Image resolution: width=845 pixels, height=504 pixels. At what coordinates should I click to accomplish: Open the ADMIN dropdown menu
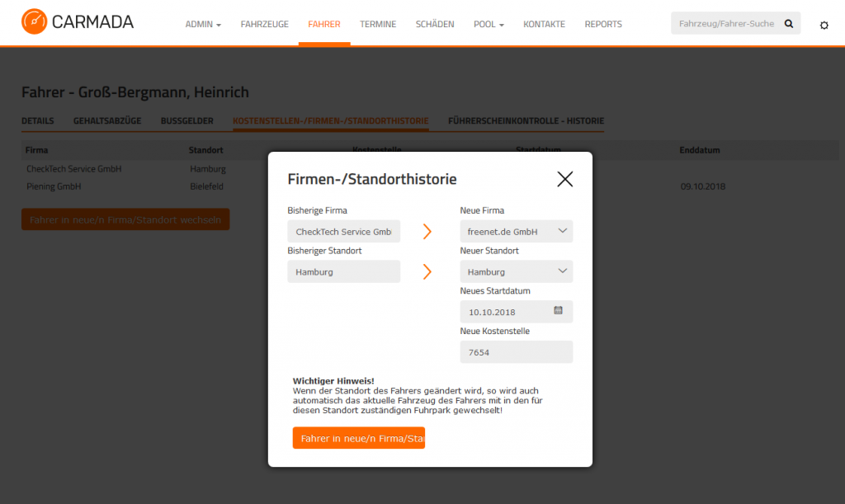(x=203, y=24)
